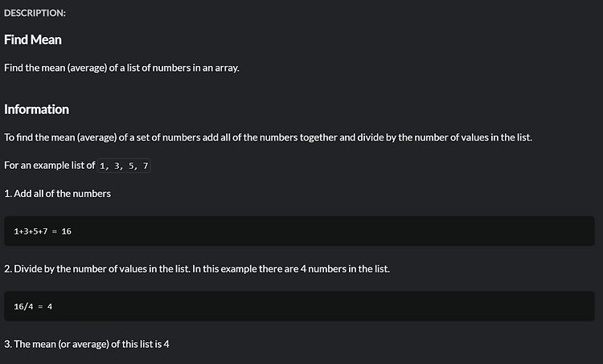The image size is (603, 364).
Task: Click the number 16 in first code block
Action: (x=66, y=231)
